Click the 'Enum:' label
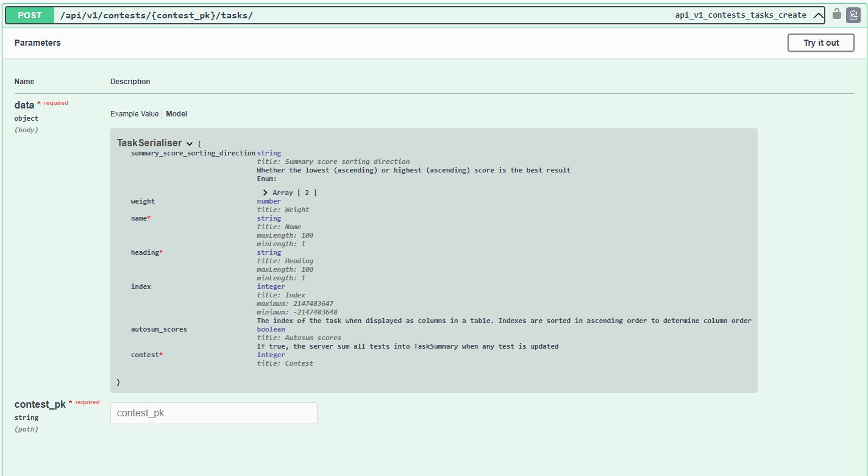Image resolution: width=868 pixels, height=476 pixels. (267, 179)
